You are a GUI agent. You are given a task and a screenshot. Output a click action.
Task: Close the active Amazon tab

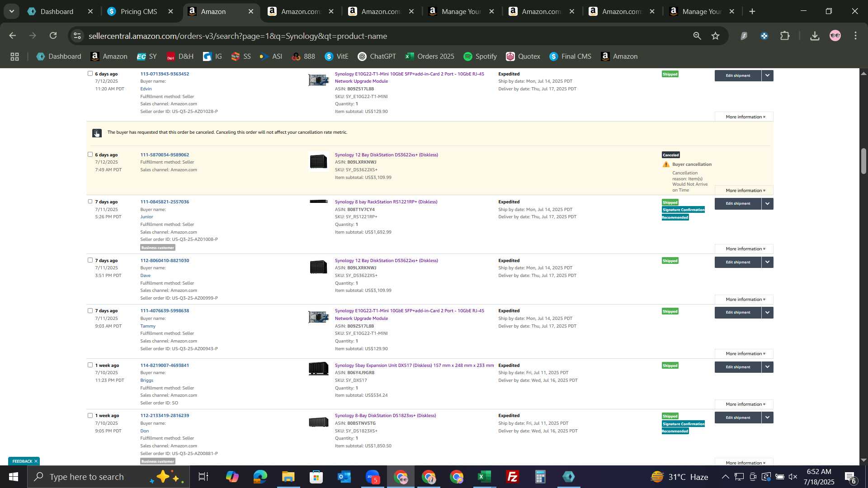pos(251,11)
